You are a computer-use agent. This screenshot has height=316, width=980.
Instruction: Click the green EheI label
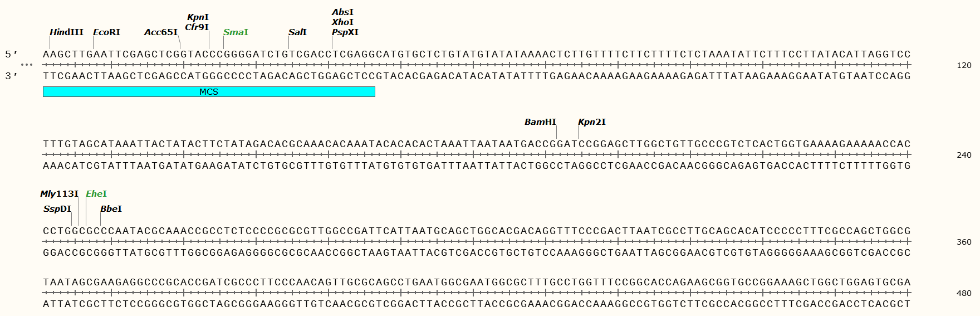pos(96,194)
